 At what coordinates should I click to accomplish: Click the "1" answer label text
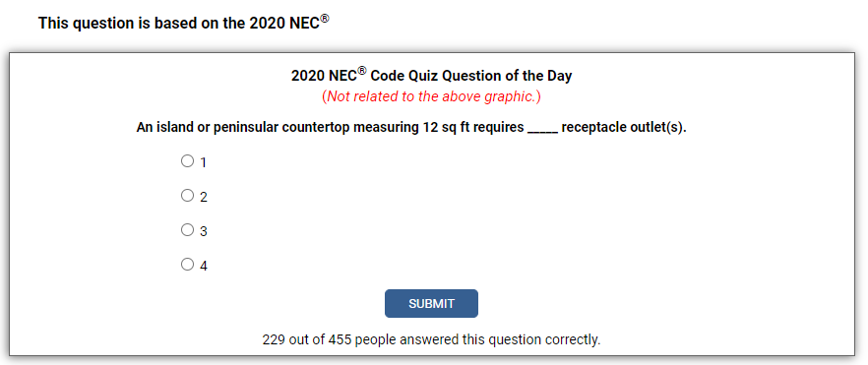tap(203, 162)
